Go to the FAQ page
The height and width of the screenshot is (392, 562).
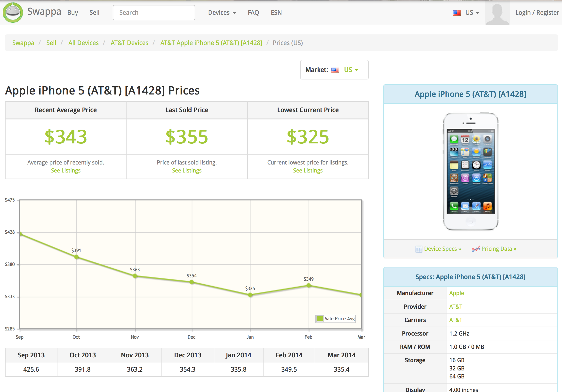253,13
